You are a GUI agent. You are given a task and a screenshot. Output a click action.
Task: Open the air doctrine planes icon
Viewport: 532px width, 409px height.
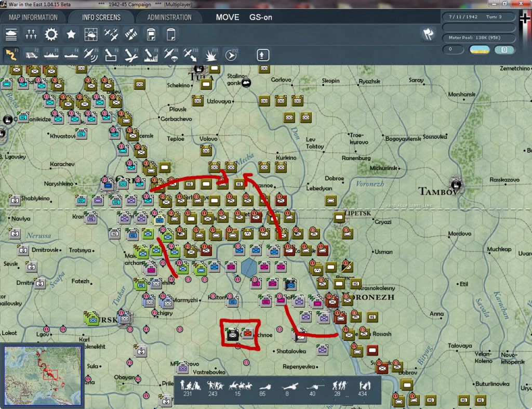click(x=111, y=35)
